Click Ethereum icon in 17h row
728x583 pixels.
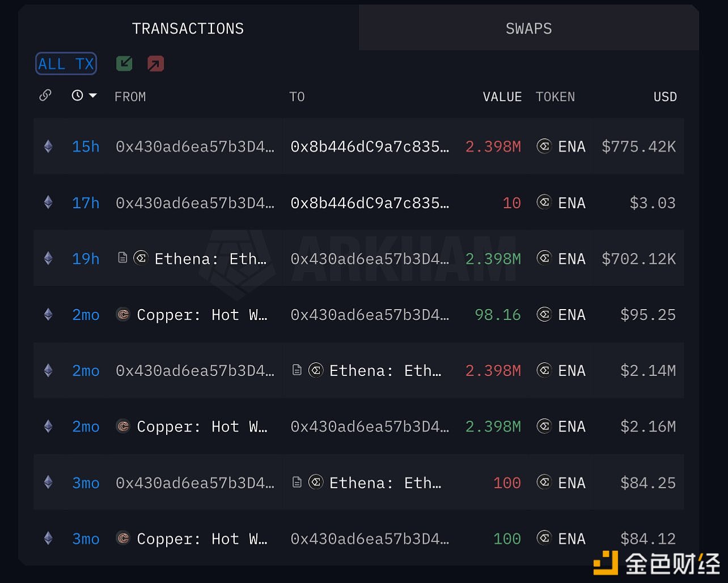pyautogui.click(x=48, y=202)
